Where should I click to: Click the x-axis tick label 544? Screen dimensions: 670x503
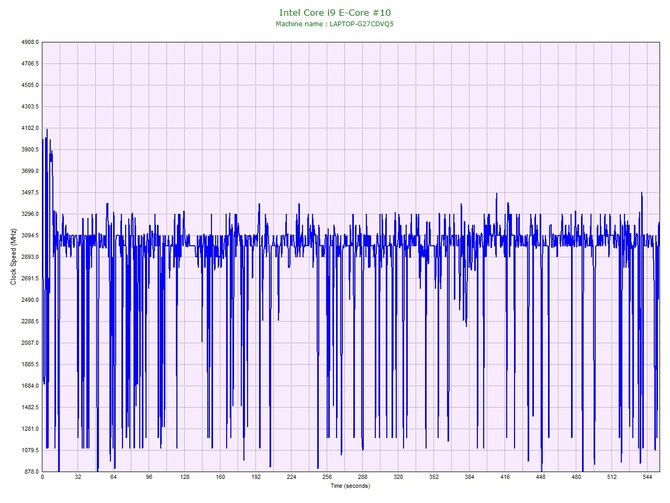click(647, 477)
